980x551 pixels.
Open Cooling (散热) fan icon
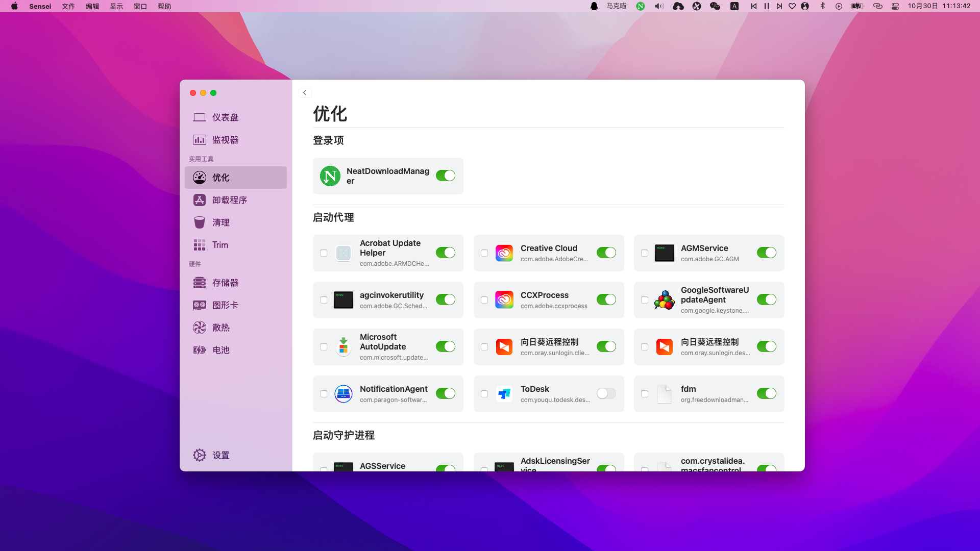coord(200,328)
